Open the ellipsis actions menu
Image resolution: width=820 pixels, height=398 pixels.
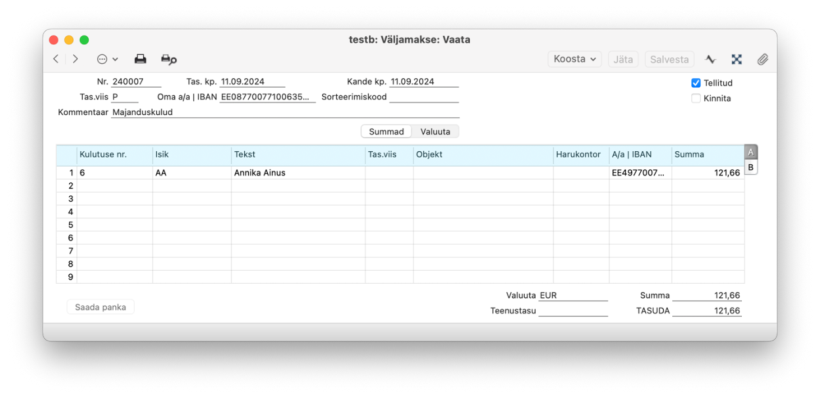pyautogui.click(x=107, y=59)
